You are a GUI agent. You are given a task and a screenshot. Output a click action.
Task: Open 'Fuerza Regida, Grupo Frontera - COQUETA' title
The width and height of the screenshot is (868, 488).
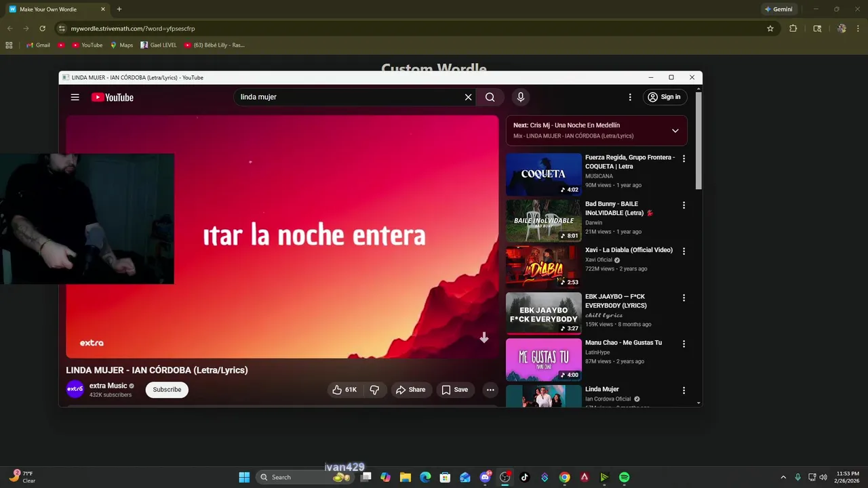click(630, 161)
